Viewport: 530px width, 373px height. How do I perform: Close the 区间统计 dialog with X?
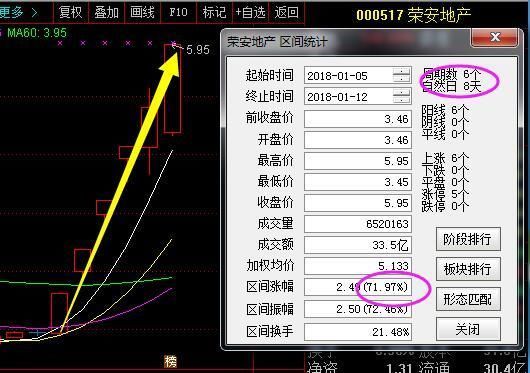point(494,37)
